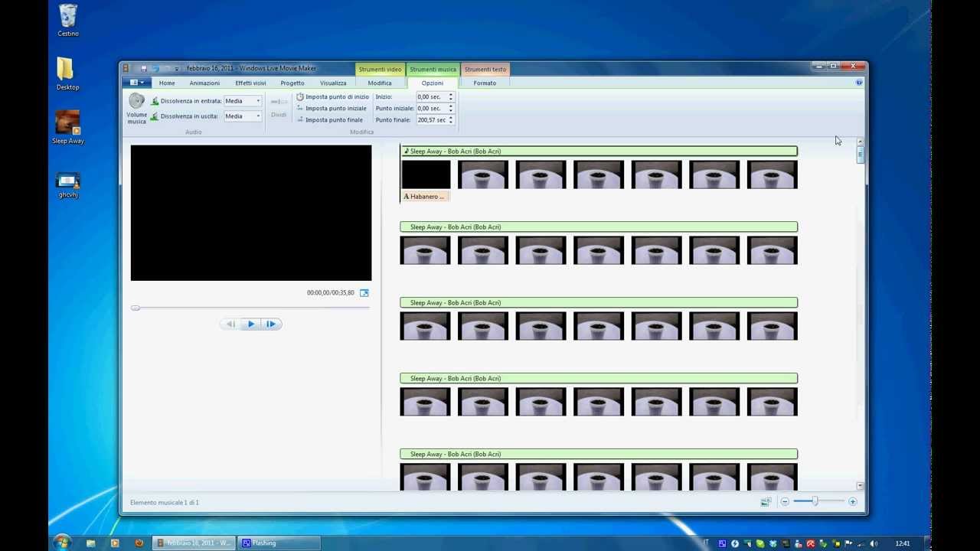Click the Inizio time field

click(x=432, y=97)
